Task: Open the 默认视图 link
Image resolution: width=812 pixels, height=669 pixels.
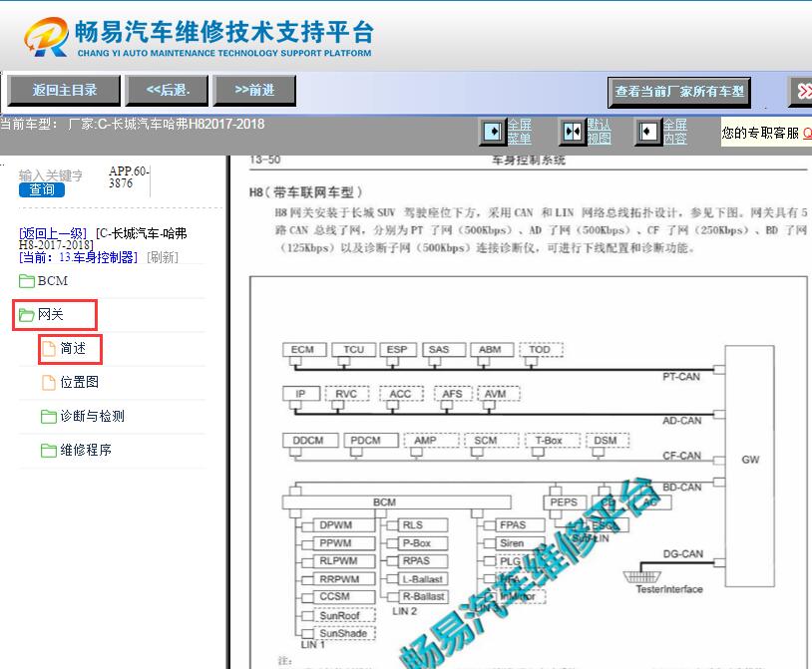Action: tap(600, 132)
